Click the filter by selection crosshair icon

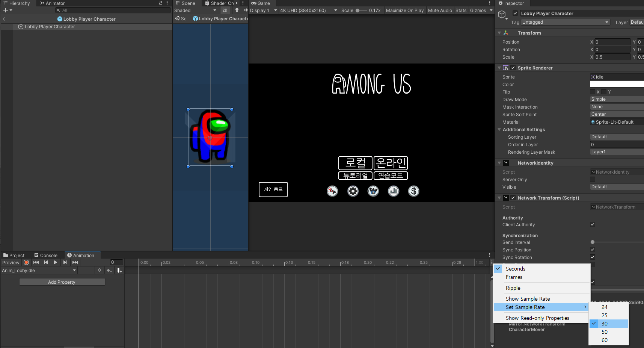[99, 270]
